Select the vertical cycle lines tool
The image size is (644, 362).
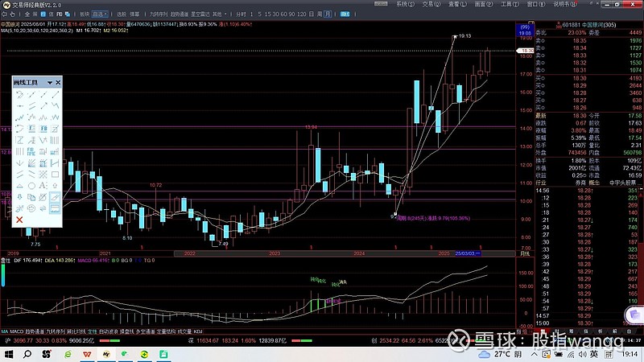pyautogui.click(x=55, y=140)
